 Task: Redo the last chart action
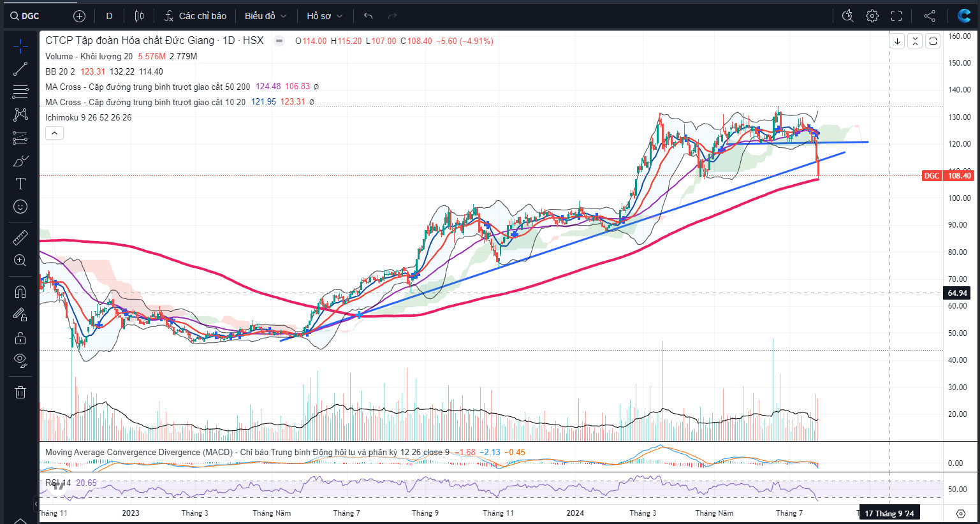coord(392,16)
